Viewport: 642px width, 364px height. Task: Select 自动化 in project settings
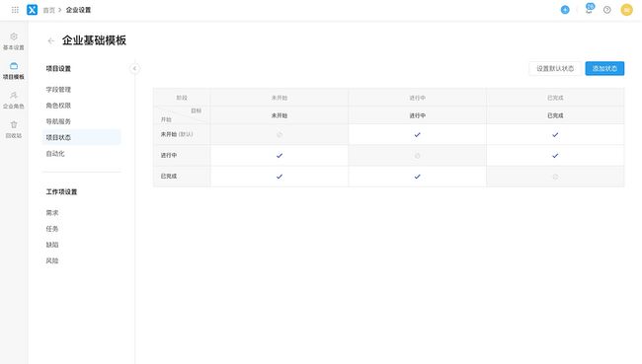click(x=81, y=153)
